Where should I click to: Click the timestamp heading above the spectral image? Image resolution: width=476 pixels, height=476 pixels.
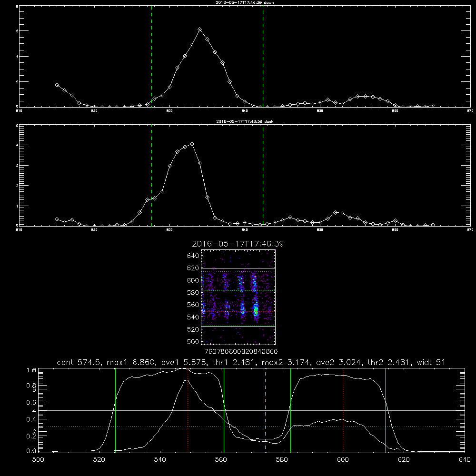click(238, 244)
